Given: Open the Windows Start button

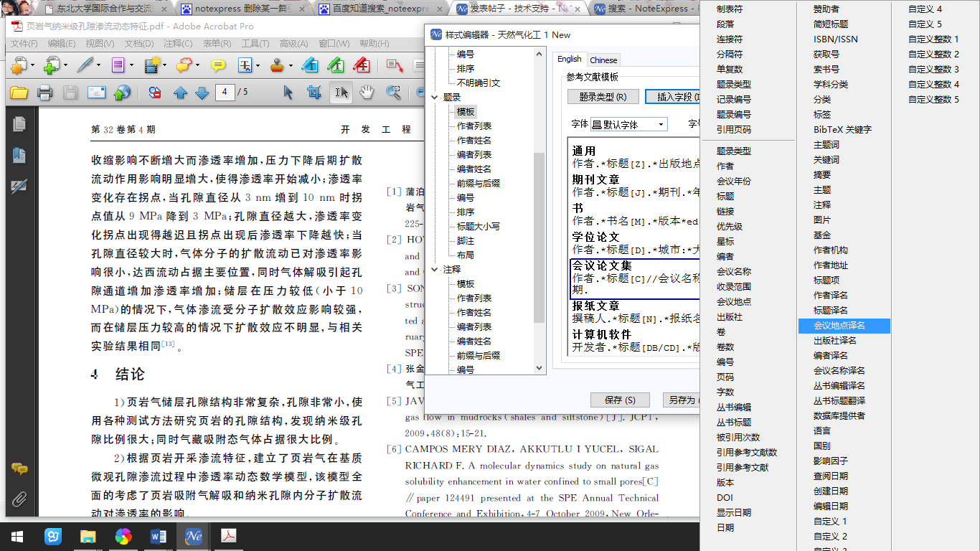Looking at the screenshot, I should pos(17,536).
